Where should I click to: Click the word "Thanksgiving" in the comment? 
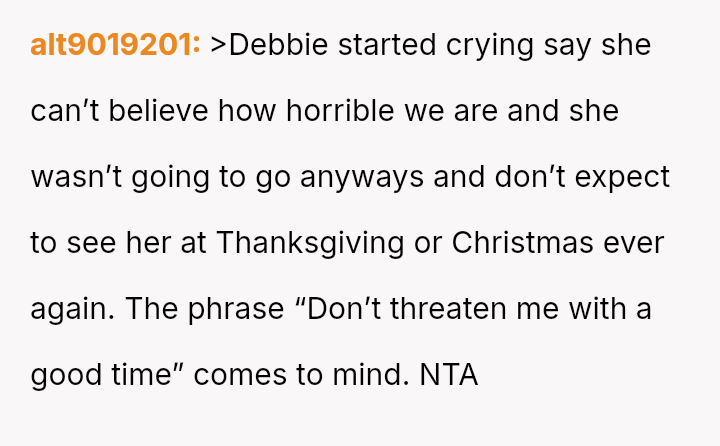click(309, 243)
